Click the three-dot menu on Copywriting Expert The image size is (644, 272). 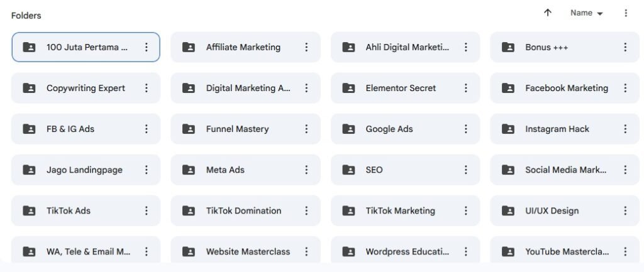147,88
